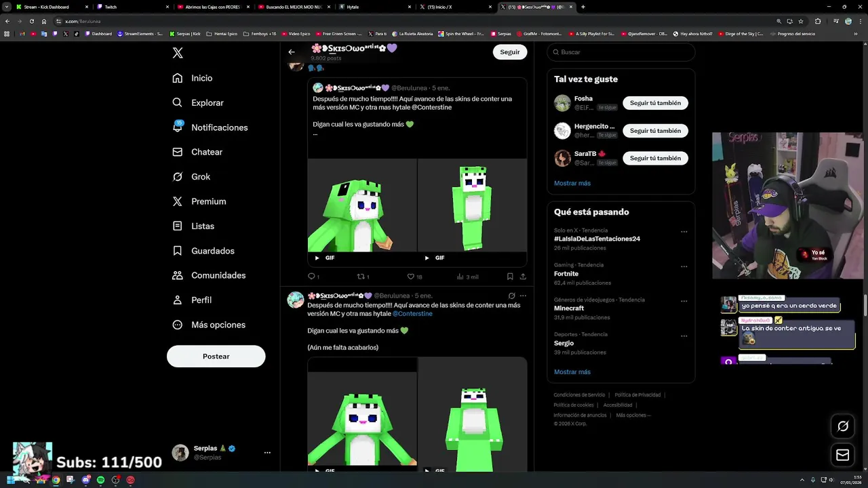Image resolution: width=868 pixels, height=488 pixels.
Task: Open options for #LaIslaDeLasTentaciones24 trend
Action: tap(684, 232)
